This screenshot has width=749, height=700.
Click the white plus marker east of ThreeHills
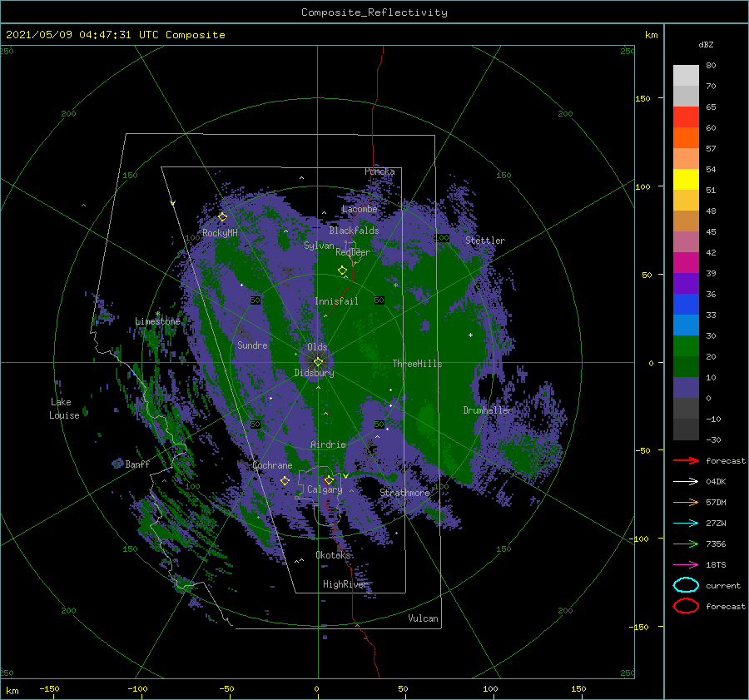[470, 335]
